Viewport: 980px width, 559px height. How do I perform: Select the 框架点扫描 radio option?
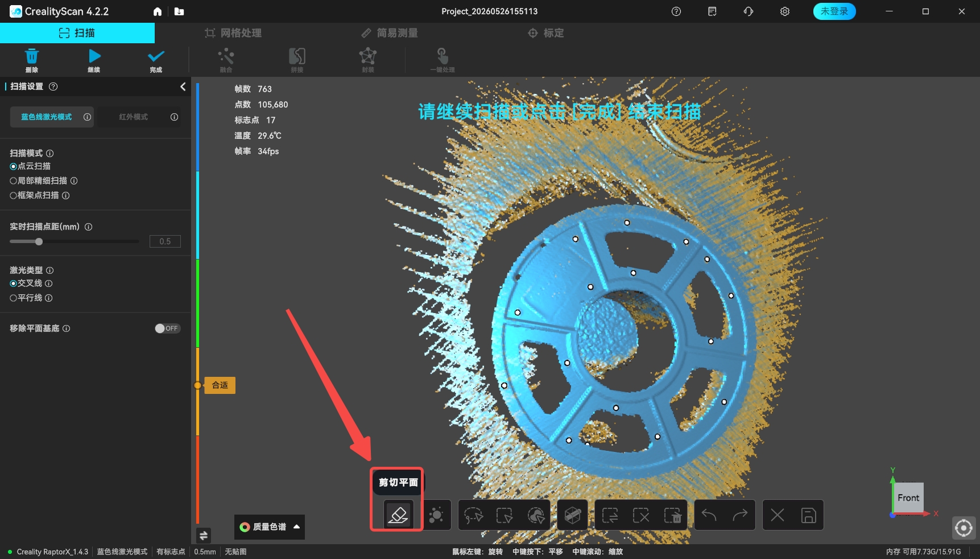point(13,195)
